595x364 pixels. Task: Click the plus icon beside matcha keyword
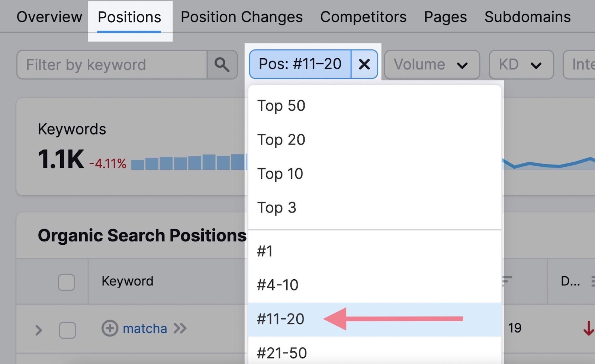coord(110,328)
